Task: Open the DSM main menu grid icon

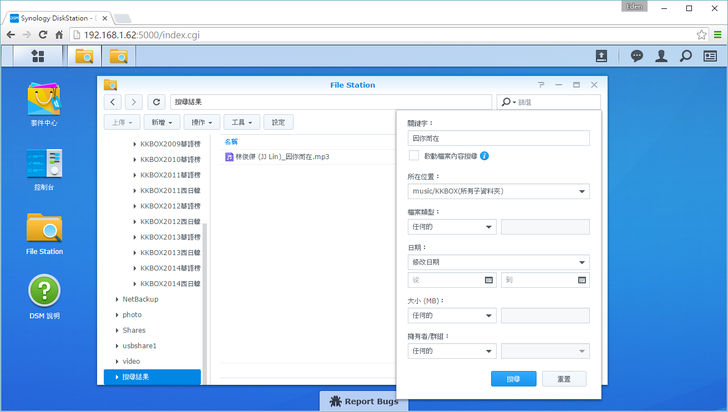Action: click(x=38, y=56)
